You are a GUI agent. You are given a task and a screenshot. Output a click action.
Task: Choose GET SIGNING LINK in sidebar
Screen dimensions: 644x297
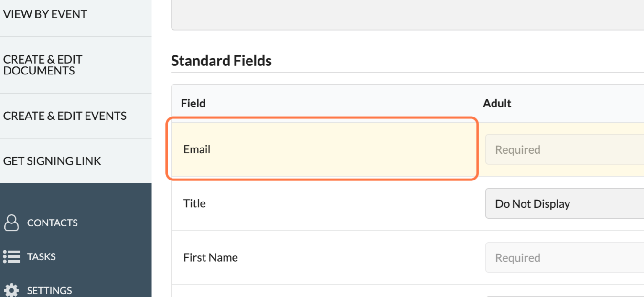pyautogui.click(x=52, y=161)
